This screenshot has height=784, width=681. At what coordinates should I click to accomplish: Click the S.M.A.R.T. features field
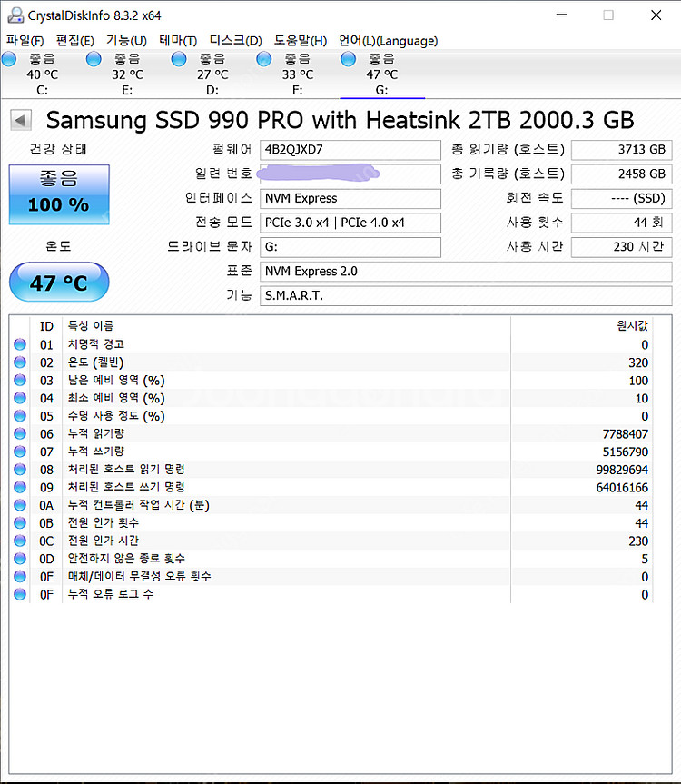click(466, 296)
